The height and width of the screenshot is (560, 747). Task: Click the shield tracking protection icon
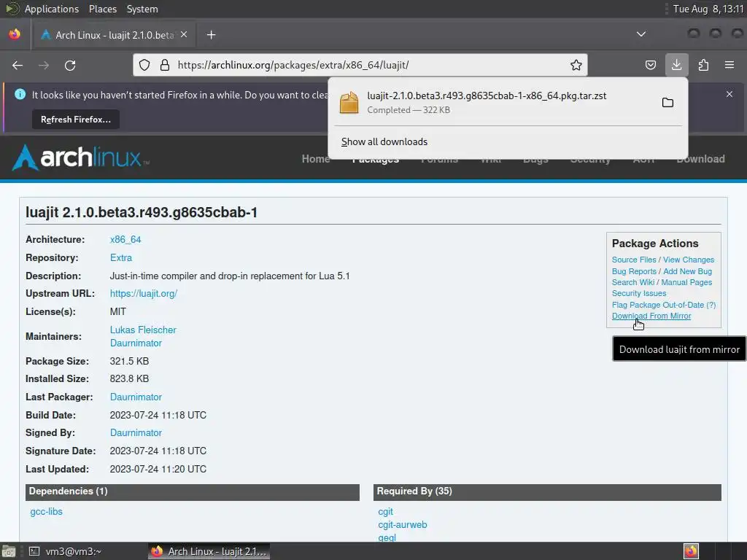(x=144, y=65)
